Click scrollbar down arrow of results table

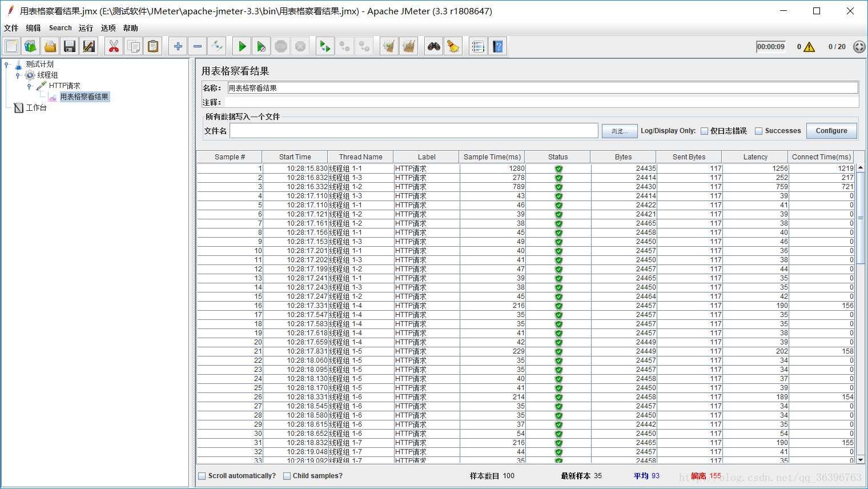861,459
